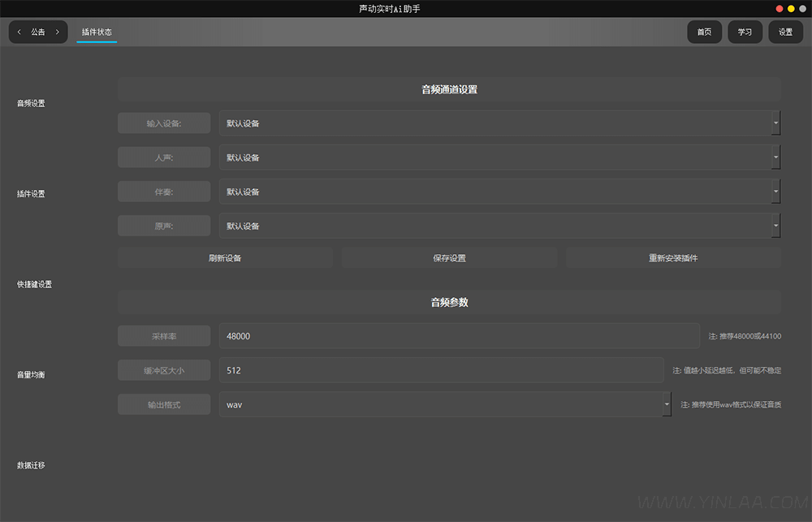The image size is (812, 522).
Task: Click the 缓冲区大小 input field
Action: click(x=441, y=370)
